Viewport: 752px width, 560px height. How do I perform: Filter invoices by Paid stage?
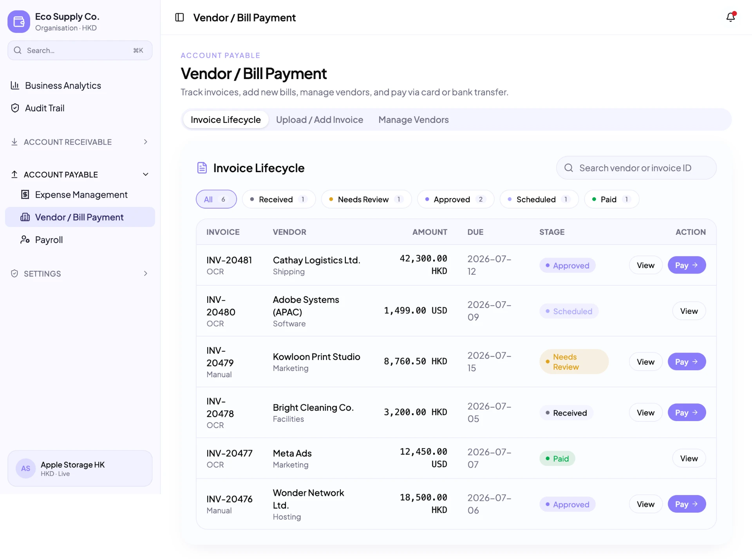pyautogui.click(x=611, y=199)
